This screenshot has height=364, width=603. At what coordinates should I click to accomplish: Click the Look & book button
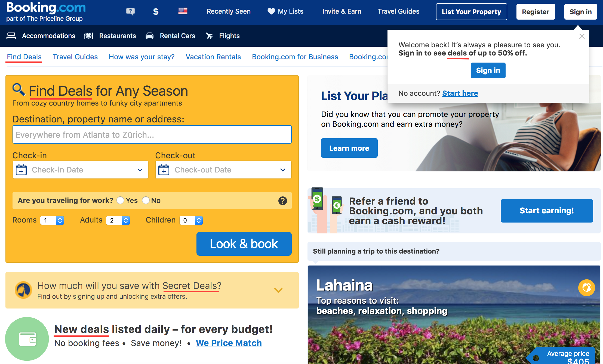tap(244, 244)
